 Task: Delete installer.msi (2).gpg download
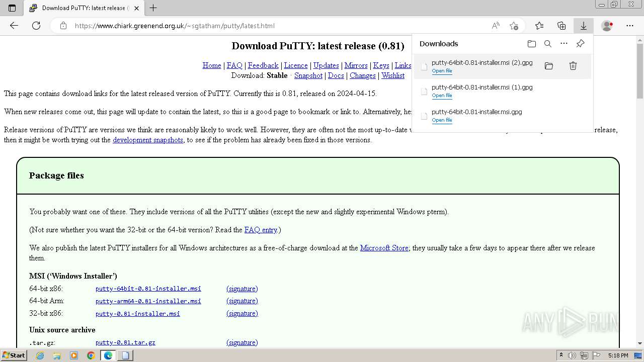click(x=573, y=66)
